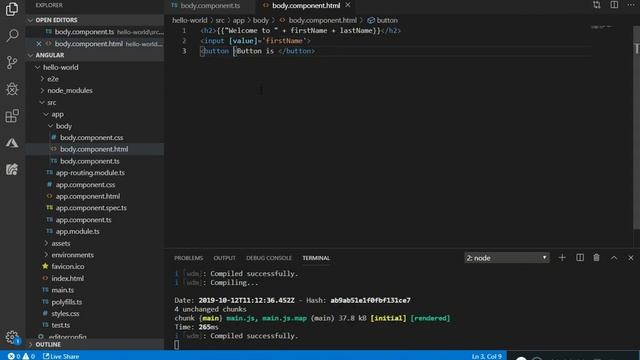640x360 pixels.
Task: Click the 'body' folder breadcrumb segment
Action: 261,20
